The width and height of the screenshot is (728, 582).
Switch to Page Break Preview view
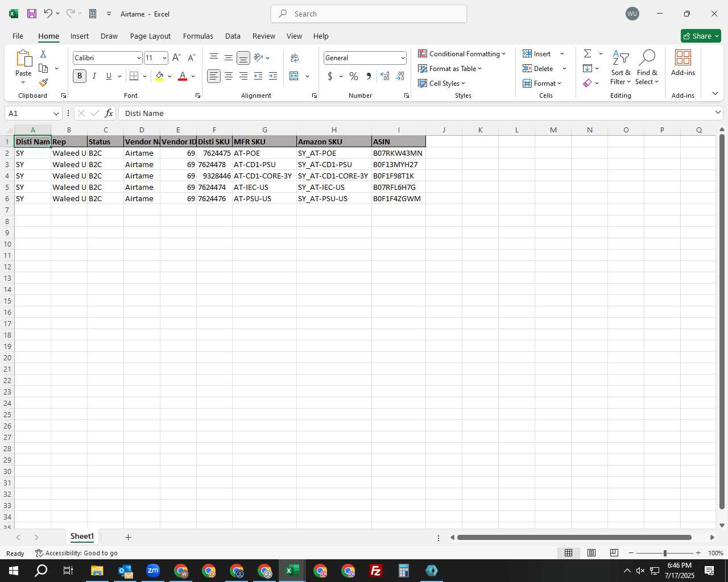614,553
